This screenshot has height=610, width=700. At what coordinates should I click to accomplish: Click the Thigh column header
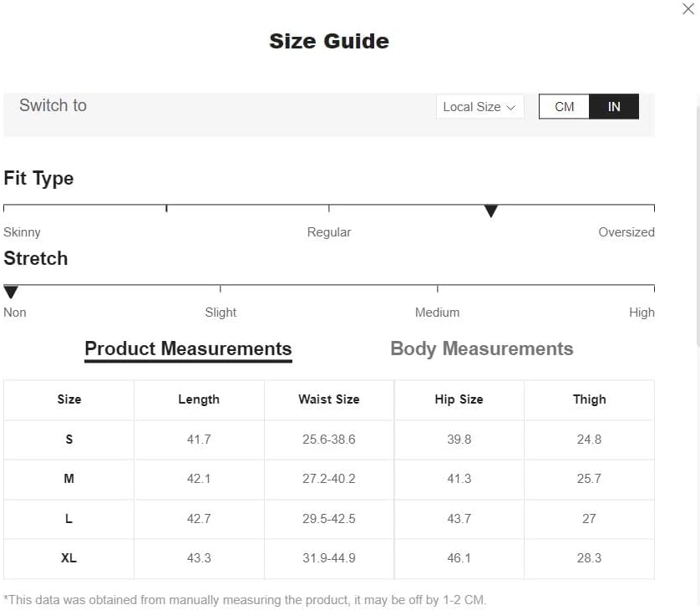589,399
